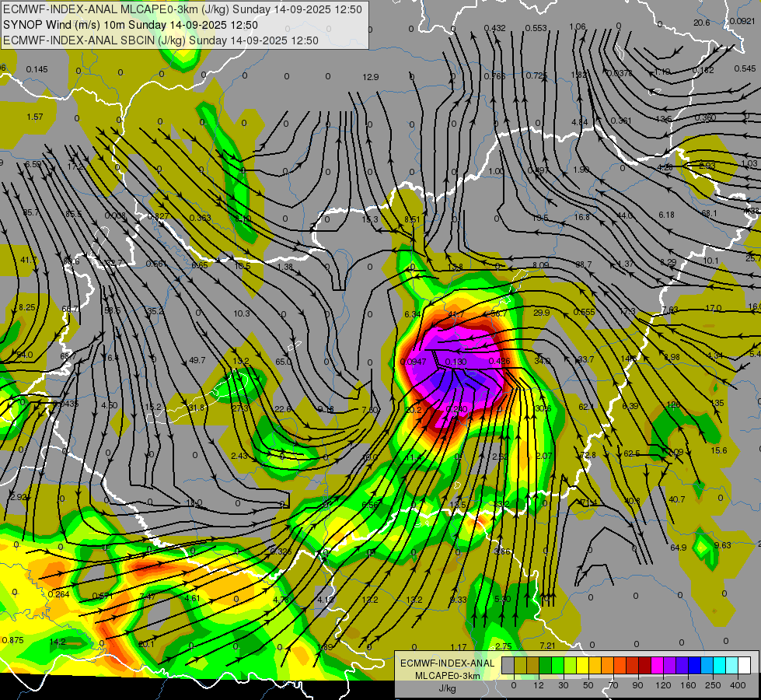Image resolution: width=761 pixels, height=700 pixels.
Task: Click the map value 49.7
Action: tap(197, 360)
